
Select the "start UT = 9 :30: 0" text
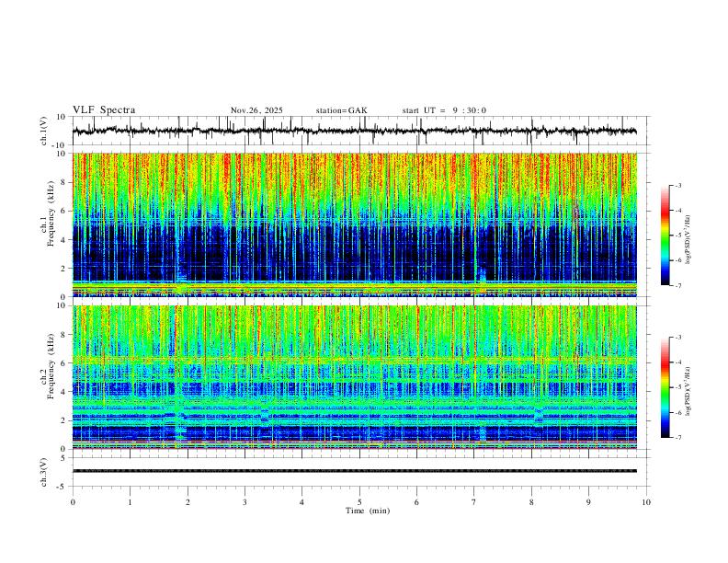[x=444, y=110]
